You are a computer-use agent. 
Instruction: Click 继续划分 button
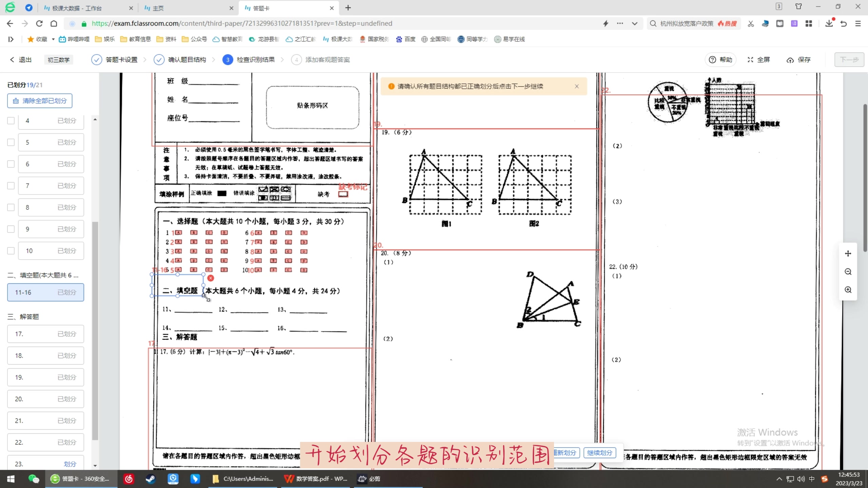click(x=599, y=453)
